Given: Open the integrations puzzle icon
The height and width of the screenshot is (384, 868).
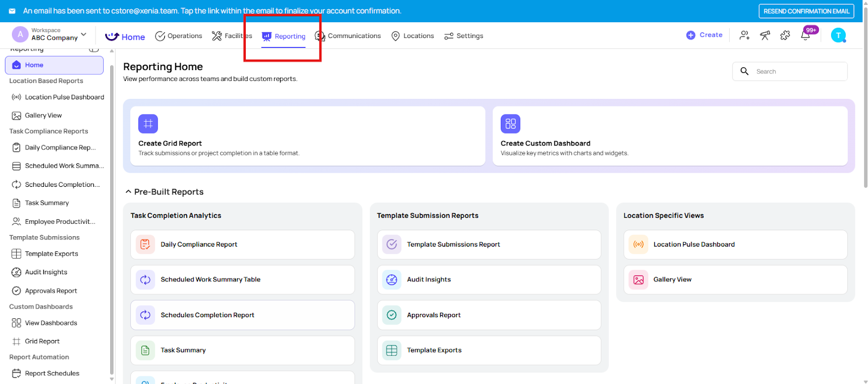Looking at the screenshot, I should (x=785, y=35).
